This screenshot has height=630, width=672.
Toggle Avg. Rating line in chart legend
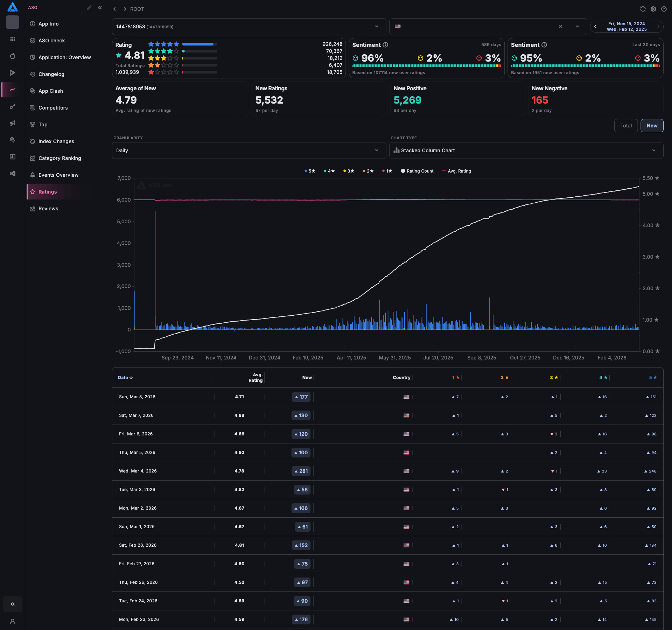tap(457, 171)
